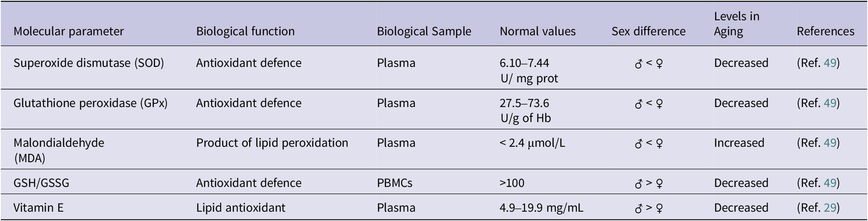Viewport: 868px width, 221px height.
Task: Select the Increased aging level cell
Action: point(739,143)
